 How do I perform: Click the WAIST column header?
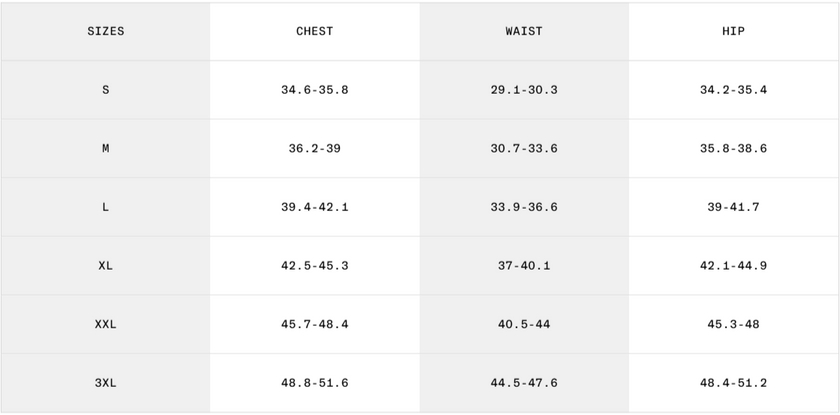coord(524,31)
